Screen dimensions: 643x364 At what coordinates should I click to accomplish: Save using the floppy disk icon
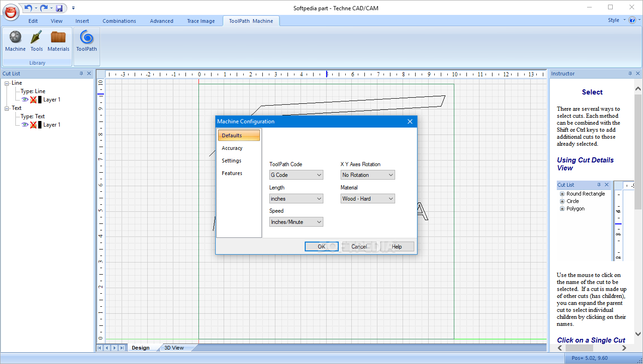pos(59,8)
